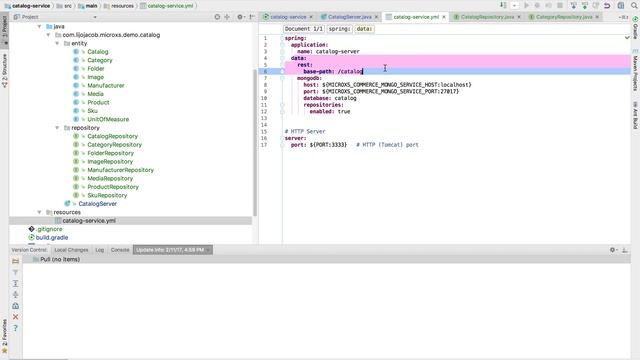Click the filter funnel icon in Version Control
Viewport: 640px width, 360px height.
tap(16, 272)
